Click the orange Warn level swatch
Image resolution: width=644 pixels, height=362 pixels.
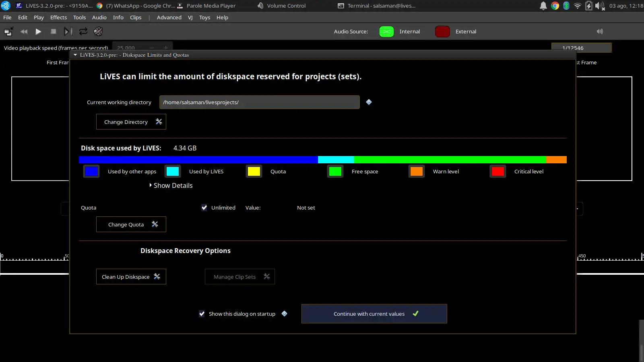417,171
